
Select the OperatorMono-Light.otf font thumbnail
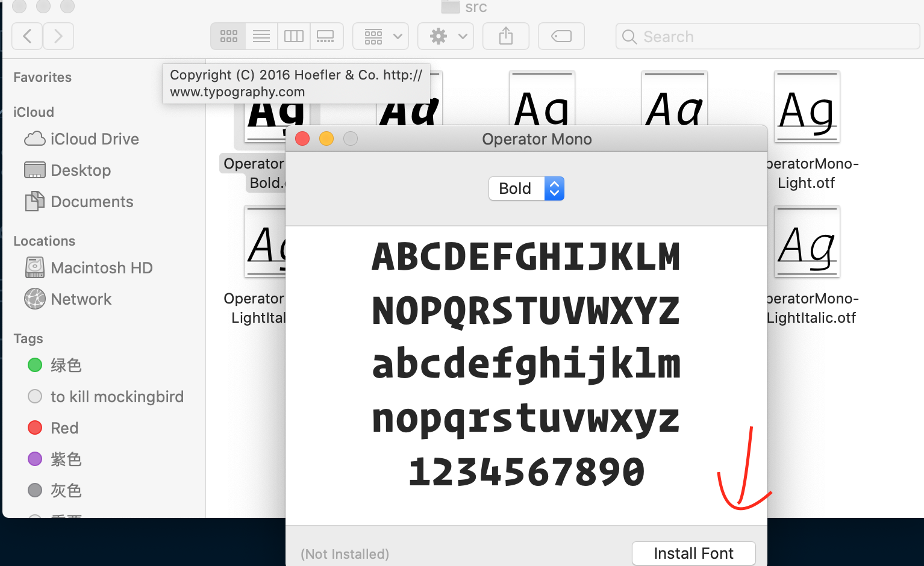pos(807,107)
